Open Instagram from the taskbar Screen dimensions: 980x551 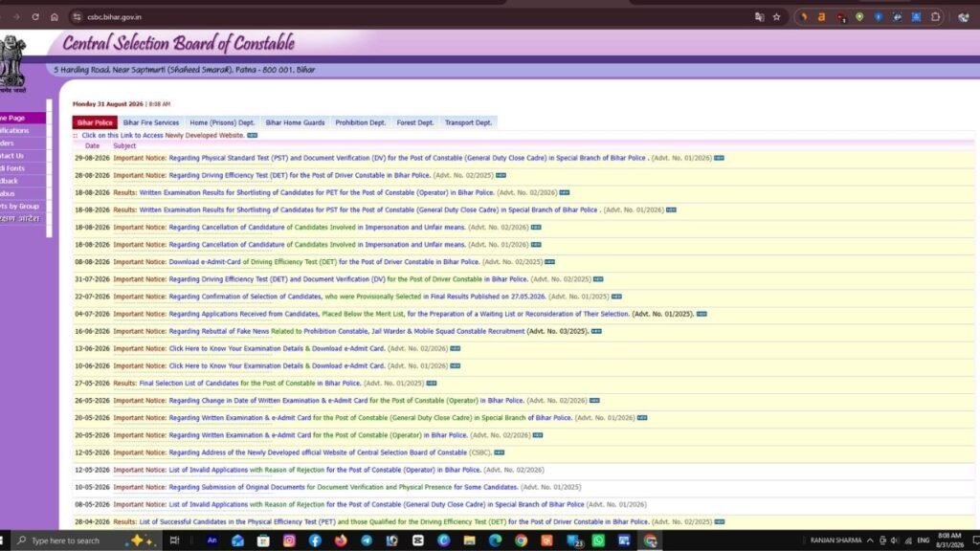(x=289, y=540)
